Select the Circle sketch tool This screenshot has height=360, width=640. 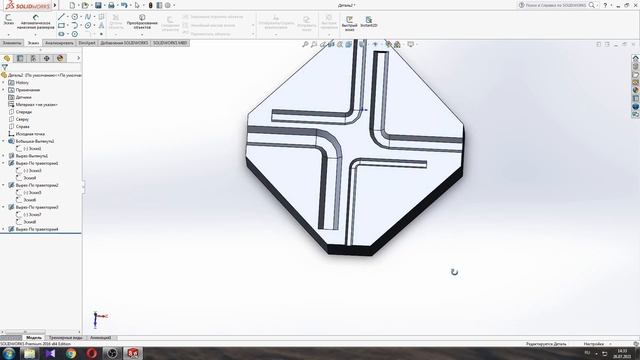click(75, 17)
